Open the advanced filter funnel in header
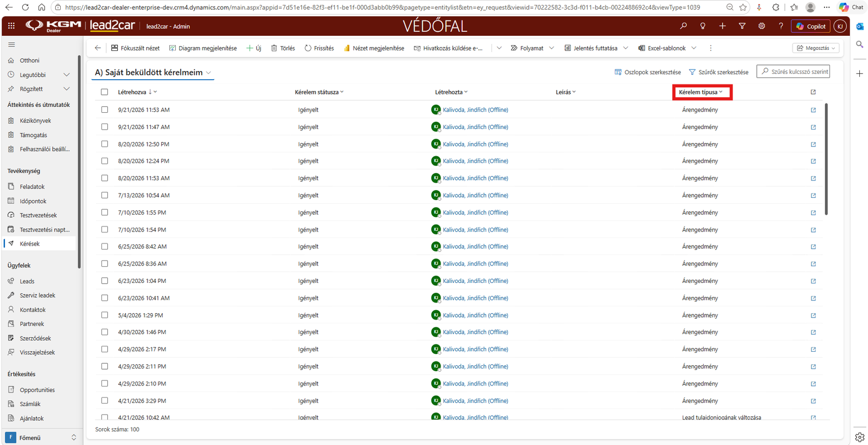This screenshot has height=445, width=868. coord(742,26)
